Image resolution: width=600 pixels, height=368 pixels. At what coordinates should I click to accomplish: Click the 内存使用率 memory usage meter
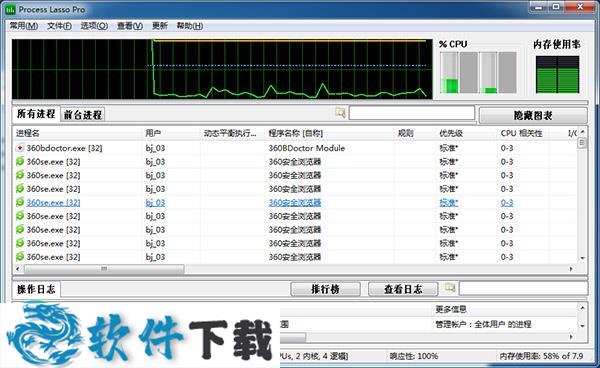[557, 75]
